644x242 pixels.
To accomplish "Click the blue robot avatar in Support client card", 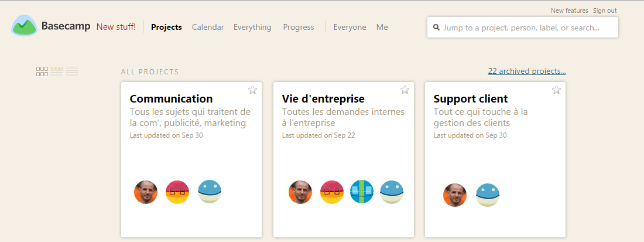I will pyautogui.click(x=488, y=195).
